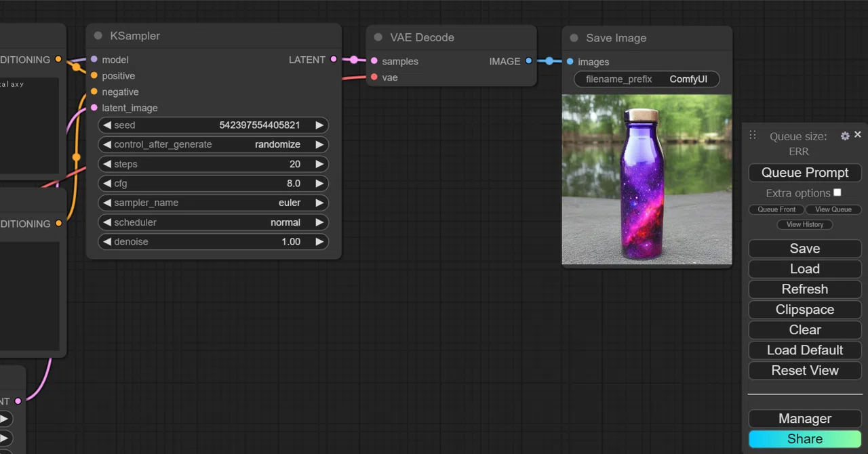
Task: Open View Queue
Action: click(833, 209)
